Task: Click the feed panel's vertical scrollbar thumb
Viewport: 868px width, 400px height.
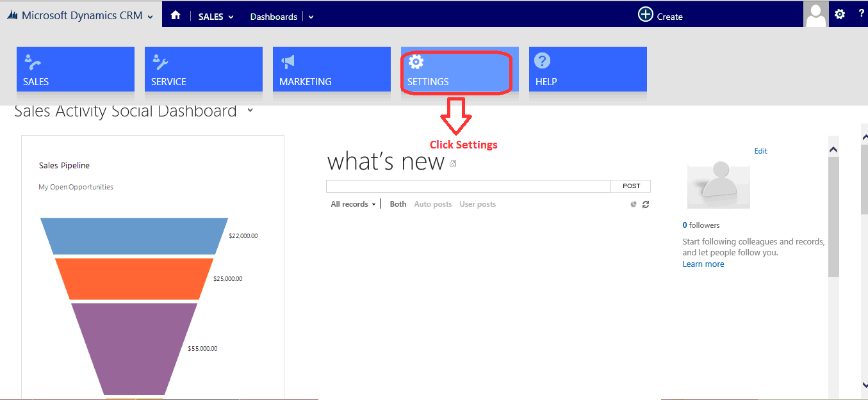Action: coord(833,216)
